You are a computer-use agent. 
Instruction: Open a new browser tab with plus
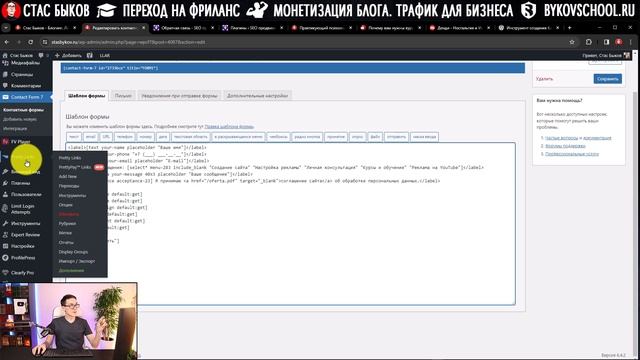(569, 28)
